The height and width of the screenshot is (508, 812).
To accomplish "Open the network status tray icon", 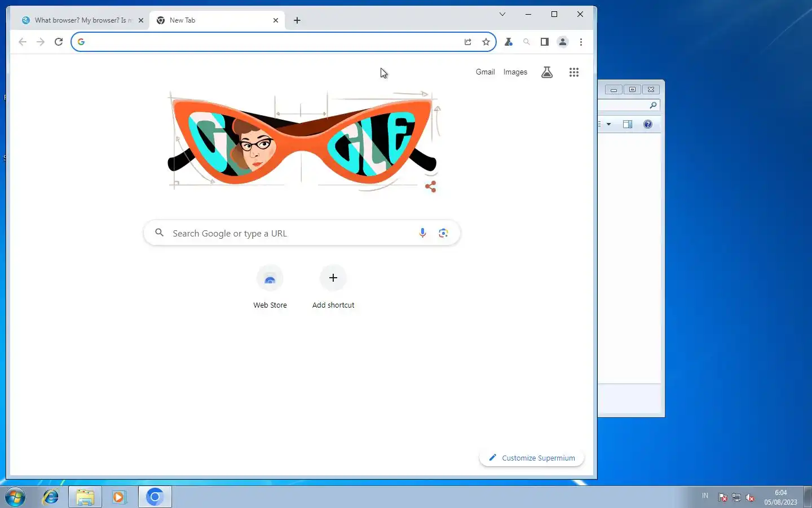I will click(736, 497).
